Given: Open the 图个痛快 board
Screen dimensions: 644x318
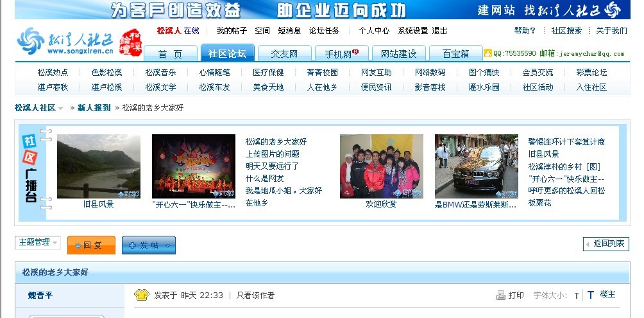Looking at the screenshot, I should click(484, 73).
